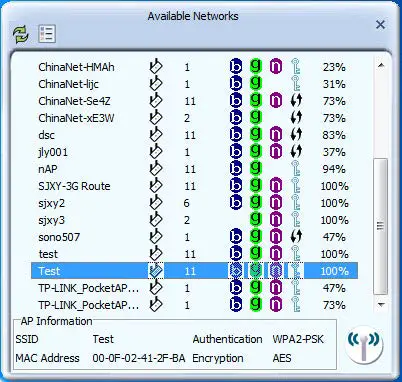
Task: Click the infrastructure icon for sjxy3
Action: pos(156,219)
